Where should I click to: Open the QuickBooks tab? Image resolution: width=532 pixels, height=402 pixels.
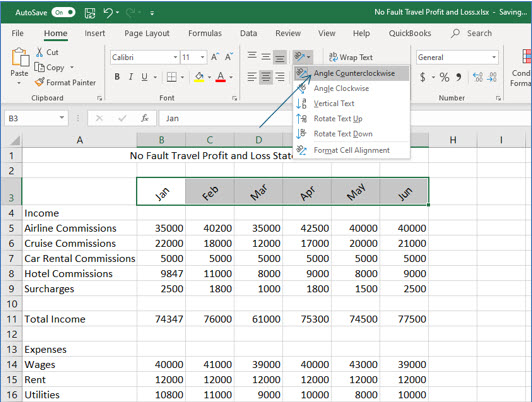410,33
